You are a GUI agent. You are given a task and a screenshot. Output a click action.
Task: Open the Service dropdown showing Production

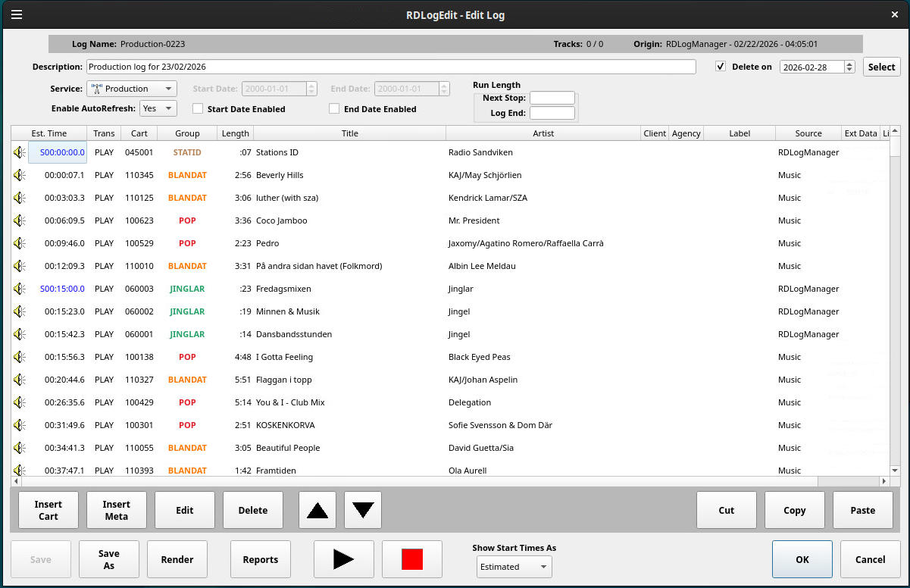[x=132, y=89]
